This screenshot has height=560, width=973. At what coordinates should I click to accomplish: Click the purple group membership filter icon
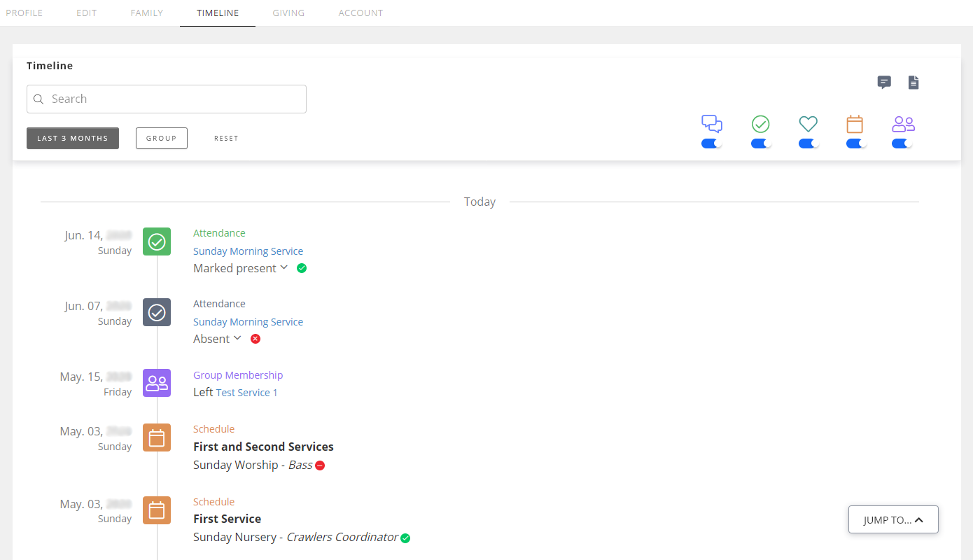coord(903,125)
